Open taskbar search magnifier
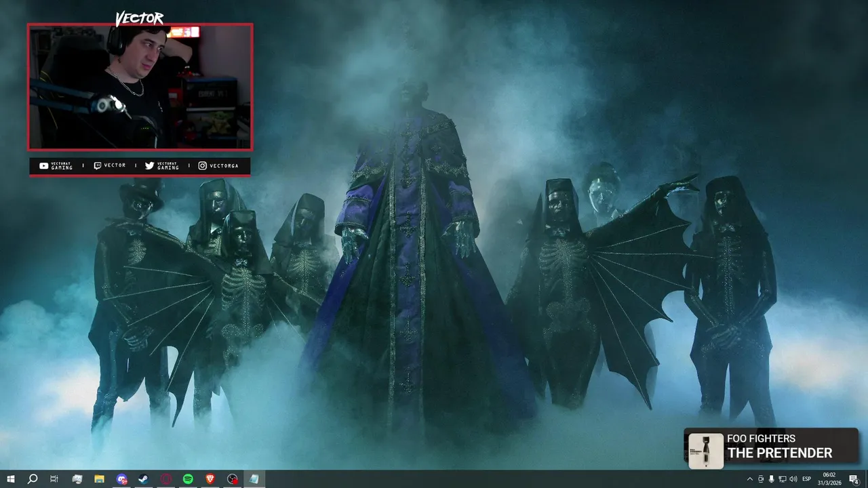Image resolution: width=868 pixels, height=488 pixels. click(32, 479)
